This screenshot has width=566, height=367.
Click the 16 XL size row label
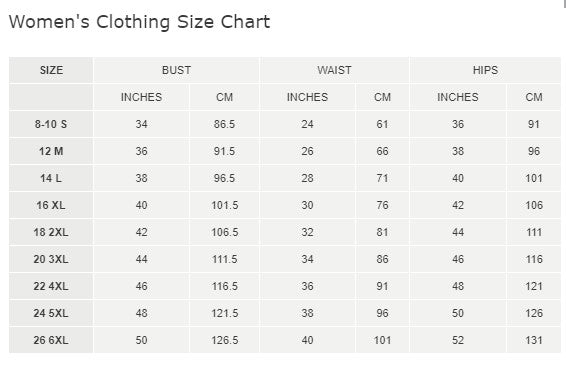click(x=51, y=205)
